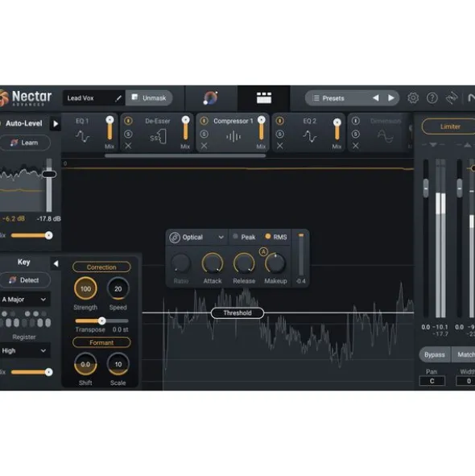The image size is (475, 476).
Task: Open the A Major key dropdown
Action: (x=25, y=300)
